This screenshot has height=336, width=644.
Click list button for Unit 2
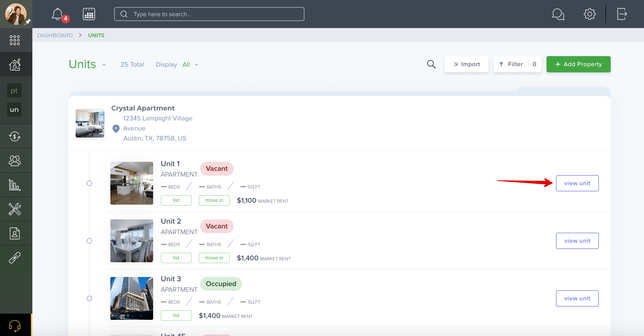[x=176, y=258]
